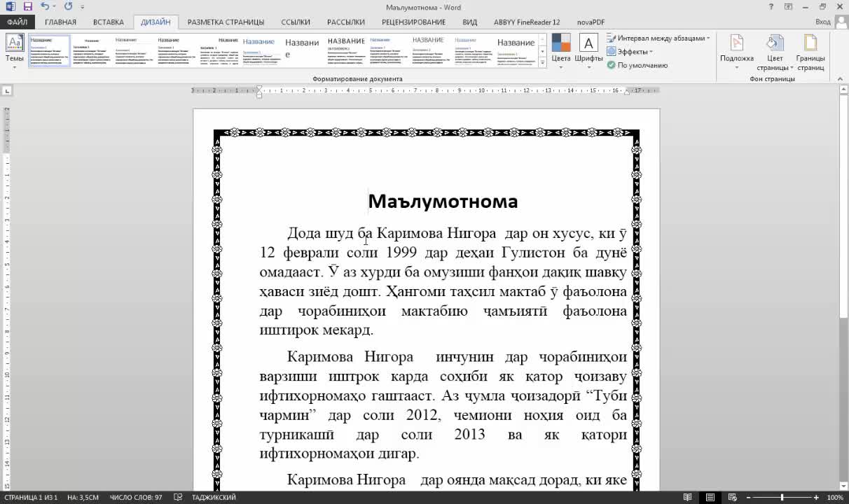Sign in via the Вход link
The width and height of the screenshot is (849, 504).
(x=823, y=22)
